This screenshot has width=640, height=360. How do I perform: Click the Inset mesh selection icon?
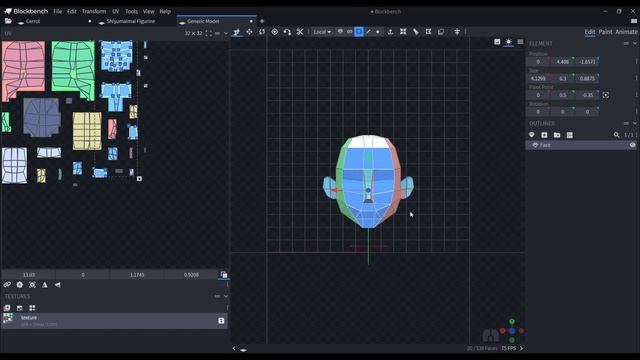tap(403, 32)
